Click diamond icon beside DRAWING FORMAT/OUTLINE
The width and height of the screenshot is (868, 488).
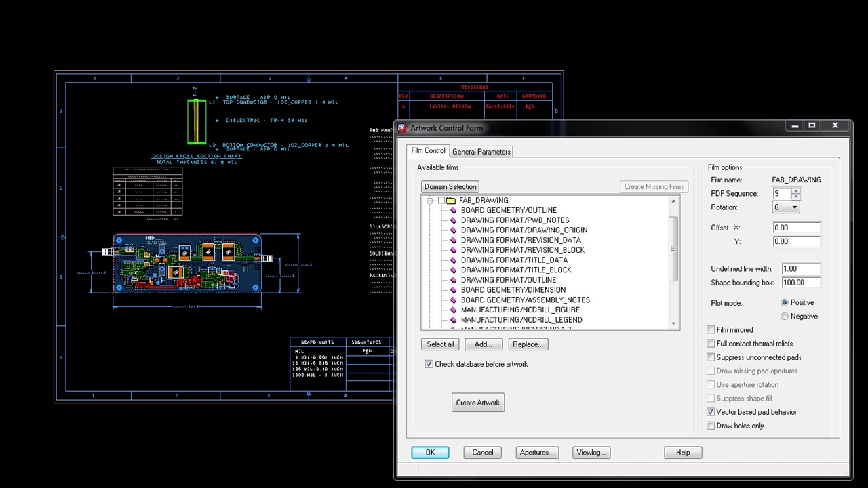tap(454, 280)
